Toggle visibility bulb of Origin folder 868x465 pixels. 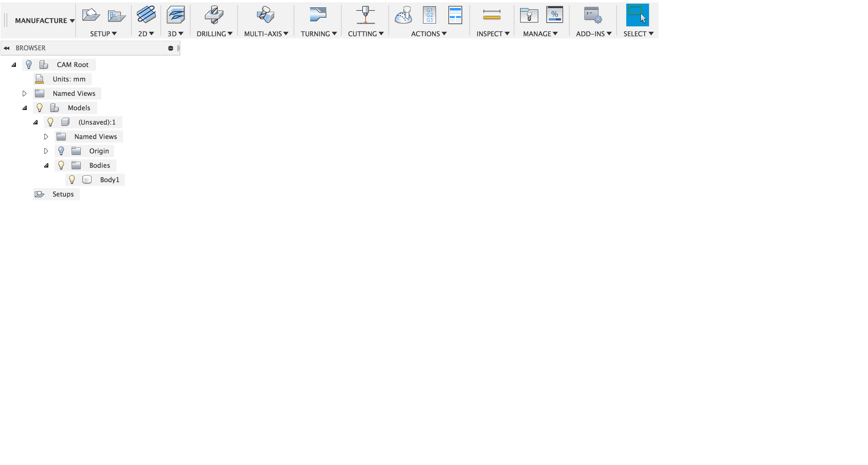pos(61,151)
